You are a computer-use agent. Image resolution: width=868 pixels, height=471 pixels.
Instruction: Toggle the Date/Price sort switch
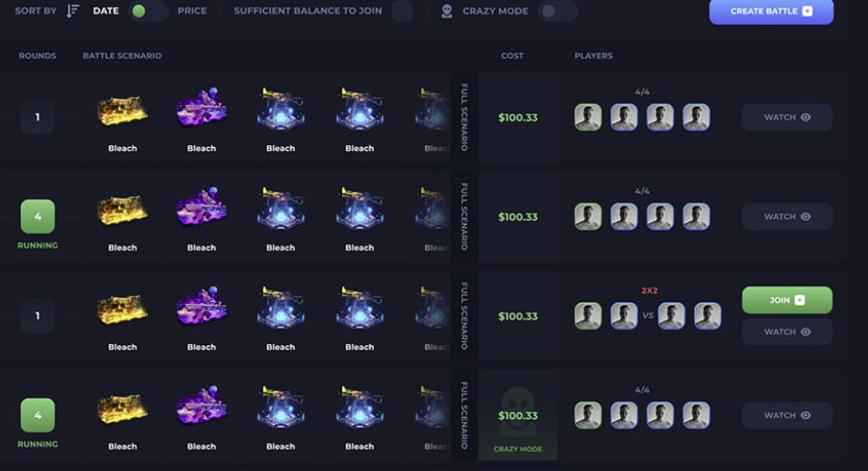pyautogui.click(x=148, y=12)
